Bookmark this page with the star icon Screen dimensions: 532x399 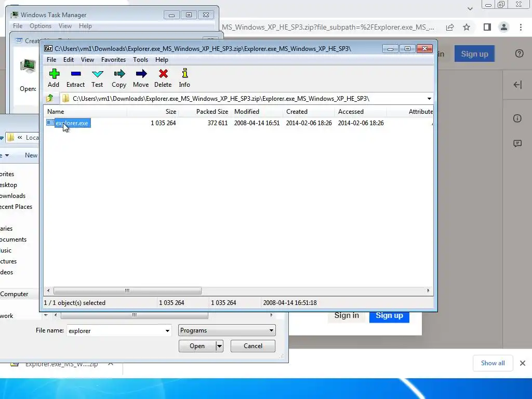click(467, 27)
